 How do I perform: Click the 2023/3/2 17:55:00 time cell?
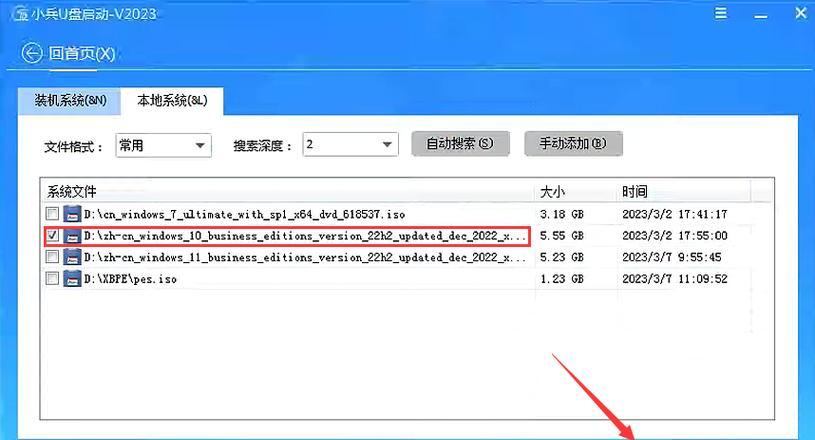675,236
